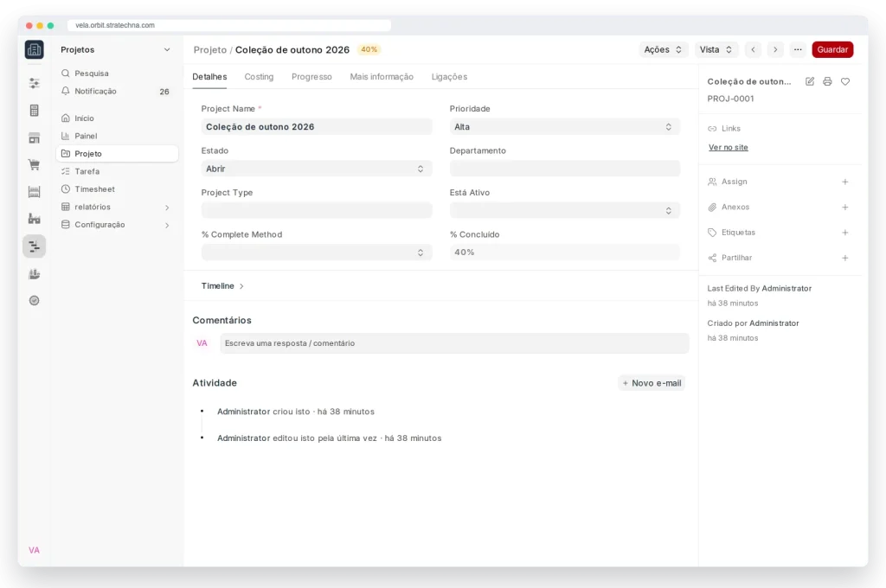
Task: Open the Prioridade dropdown showing Alta
Action: (x=564, y=127)
